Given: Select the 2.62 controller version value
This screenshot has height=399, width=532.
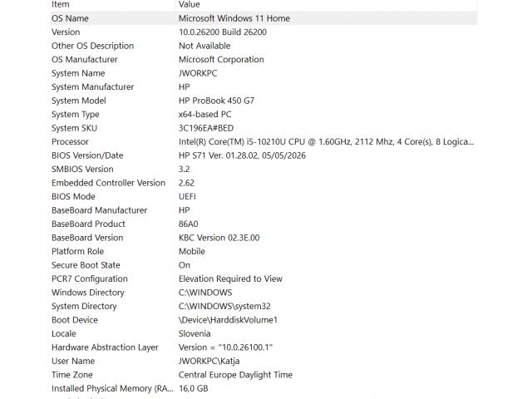Looking at the screenshot, I should pos(186,183).
